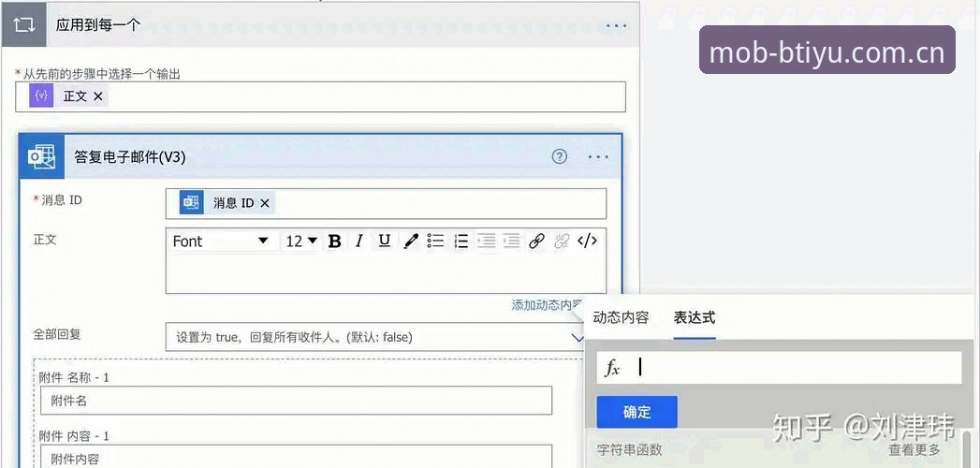Open help for 答复电子邮件(V3) action
The width and height of the screenshot is (980, 468).
pos(560,157)
